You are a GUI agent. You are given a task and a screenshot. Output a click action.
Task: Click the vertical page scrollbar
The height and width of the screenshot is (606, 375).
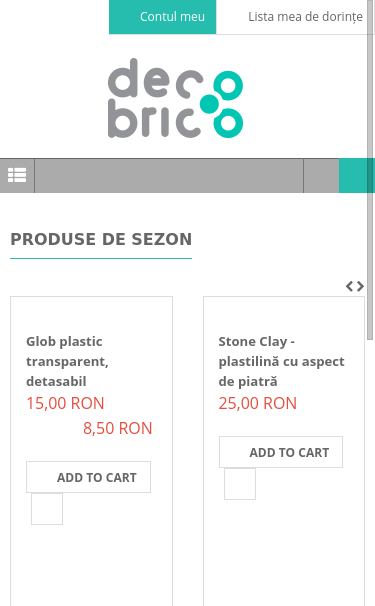tap(370, 170)
